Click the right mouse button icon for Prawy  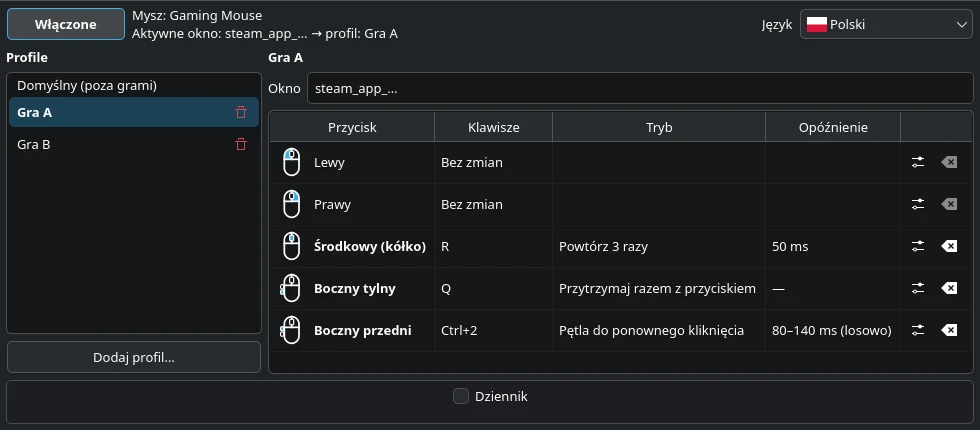pos(291,204)
